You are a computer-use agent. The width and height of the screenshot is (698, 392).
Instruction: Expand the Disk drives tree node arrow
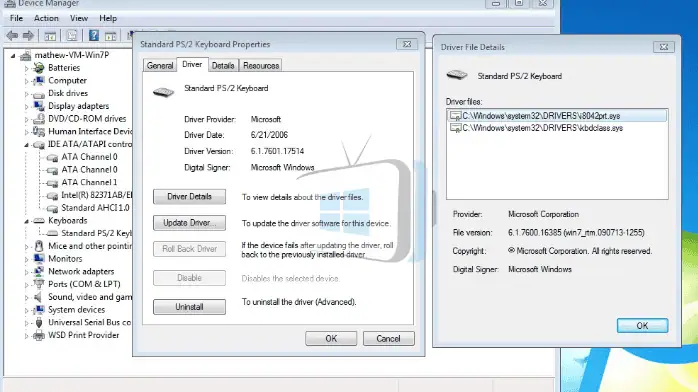click(26, 94)
